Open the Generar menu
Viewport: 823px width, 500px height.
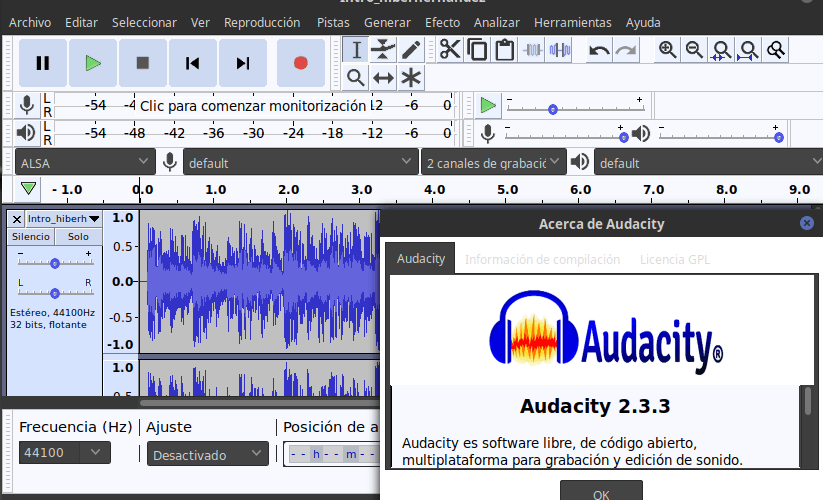[387, 23]
